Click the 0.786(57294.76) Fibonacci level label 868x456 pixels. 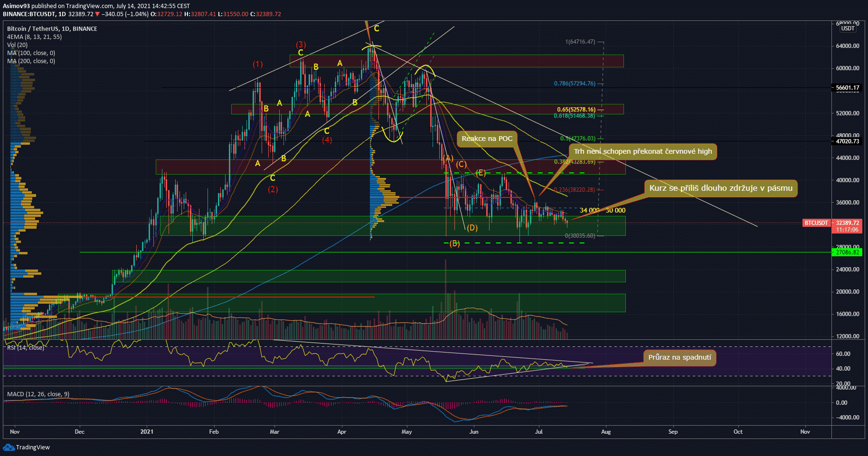(x=574, y=84)
